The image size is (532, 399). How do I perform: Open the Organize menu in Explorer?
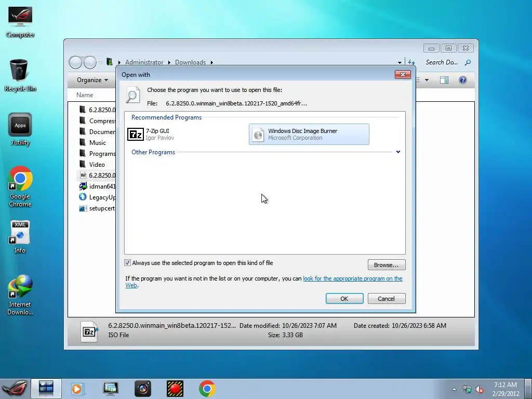pyautogui.click(x=92, y=80)
